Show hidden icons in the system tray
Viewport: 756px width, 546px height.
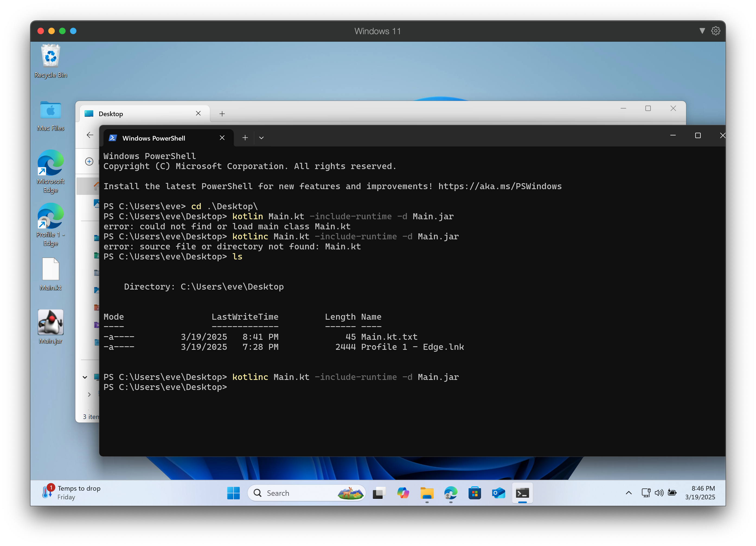pos(628,493)
